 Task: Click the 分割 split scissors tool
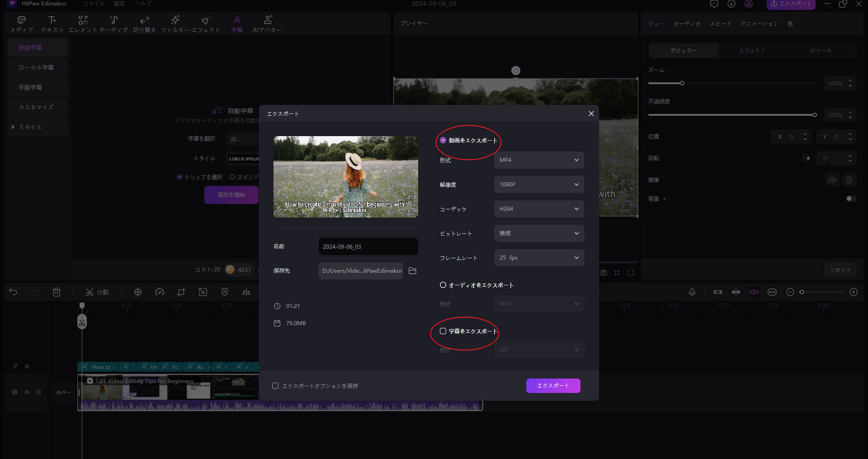97,292
